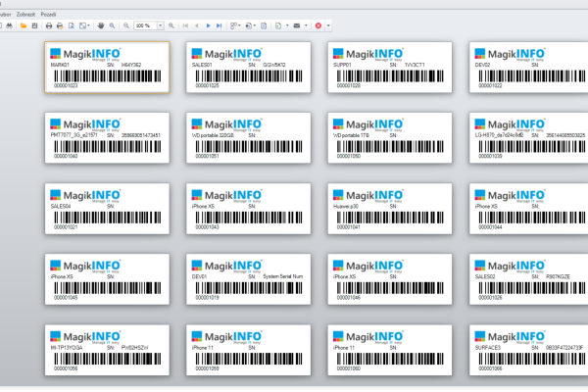The image size is (588, 392).
Task: Zoom in with the plus magnifier icon
Action: pyautogui.click(x=171, y=25)
